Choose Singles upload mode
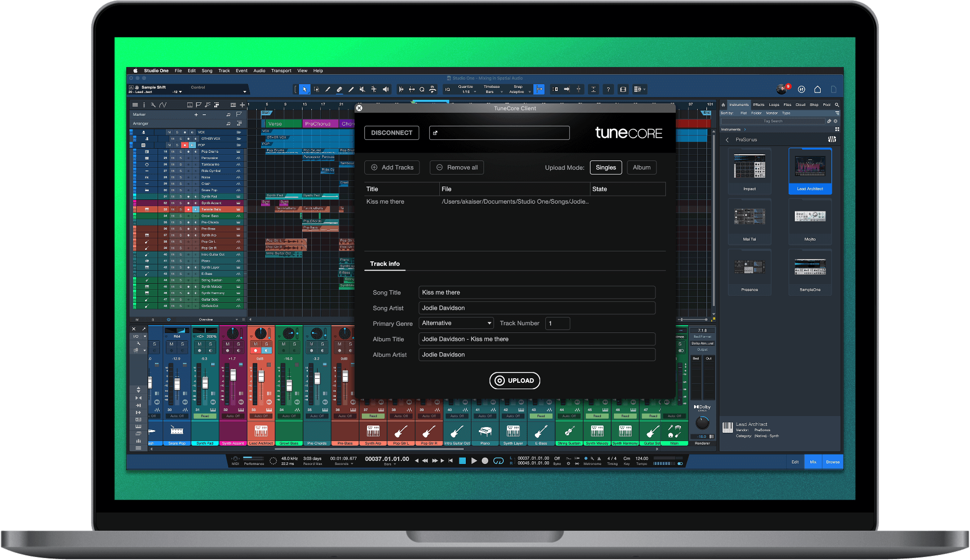 (606, 167)
